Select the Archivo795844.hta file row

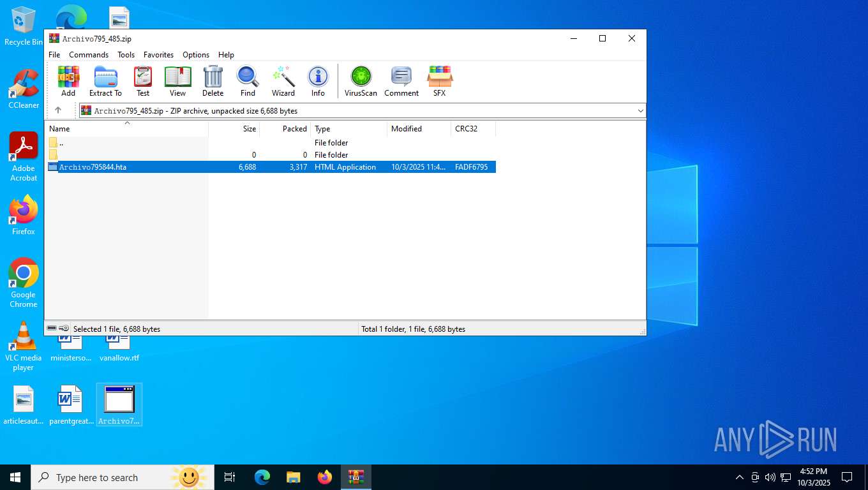point(271,167)
